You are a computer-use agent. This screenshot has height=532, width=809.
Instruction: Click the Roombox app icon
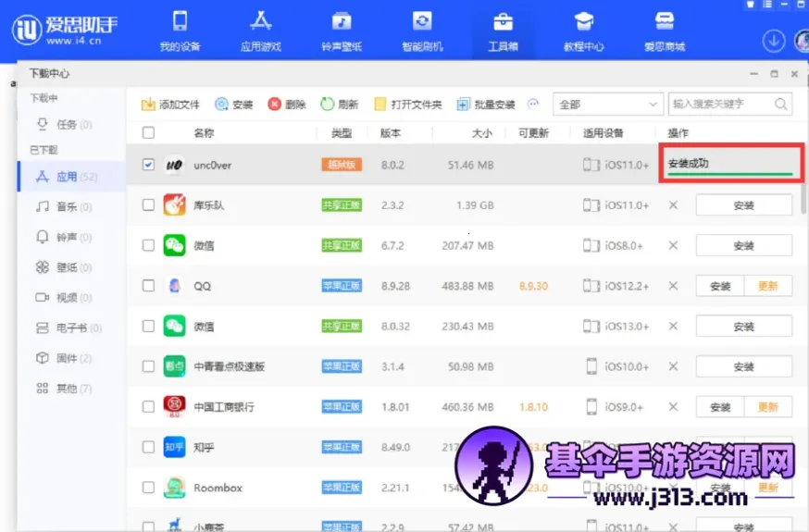[174, 488]
